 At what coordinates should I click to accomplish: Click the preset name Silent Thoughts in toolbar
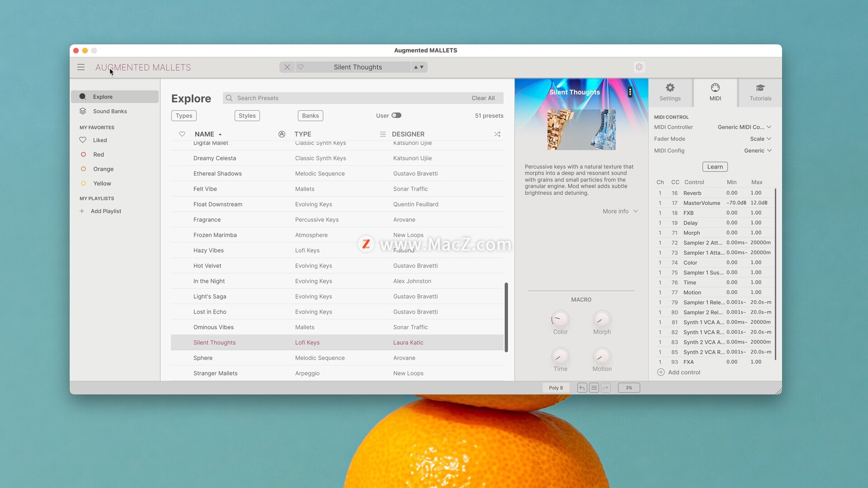click(x=358, y=67)
